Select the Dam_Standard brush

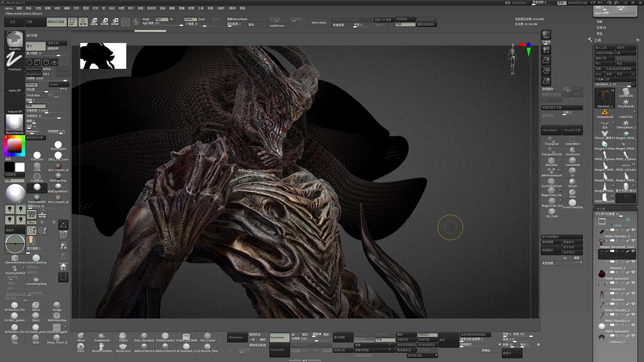click(x=144, y=337)
